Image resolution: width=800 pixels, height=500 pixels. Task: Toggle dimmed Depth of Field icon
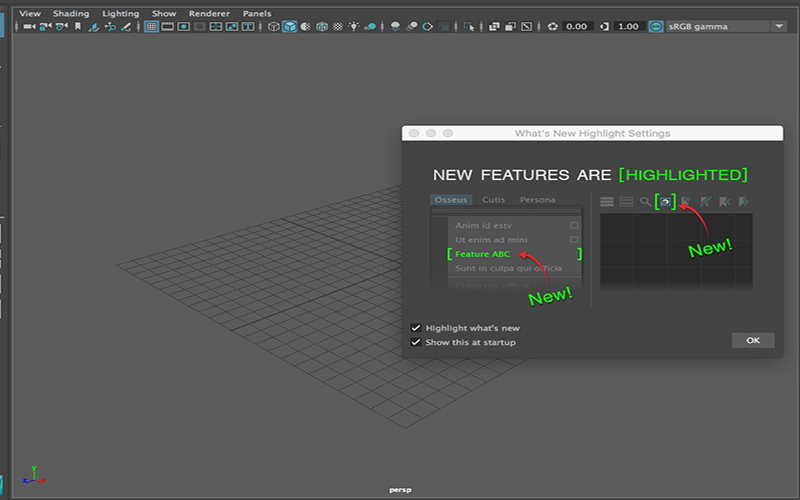(444, 27)
